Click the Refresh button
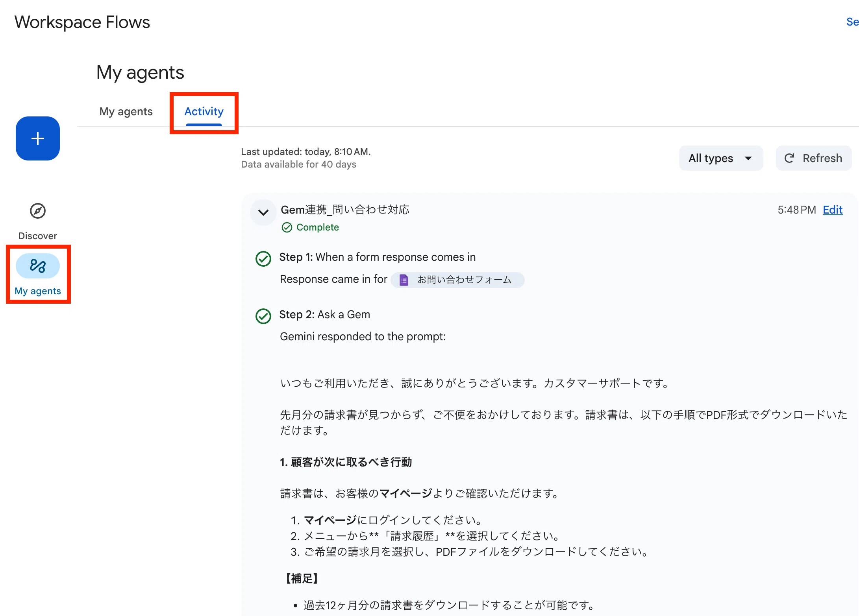Image resolution: width=859 pixels, height=616 pixels. (x=814, y=158)
